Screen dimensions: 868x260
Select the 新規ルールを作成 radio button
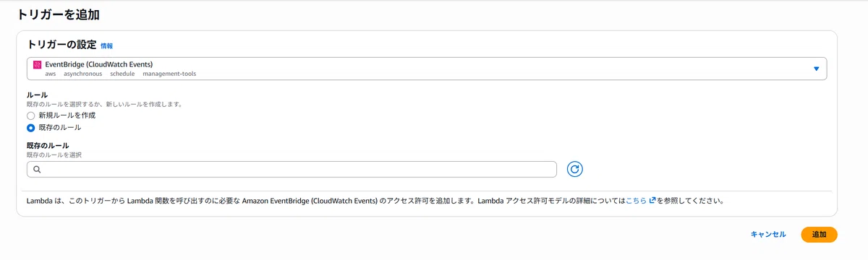(30, 116)
